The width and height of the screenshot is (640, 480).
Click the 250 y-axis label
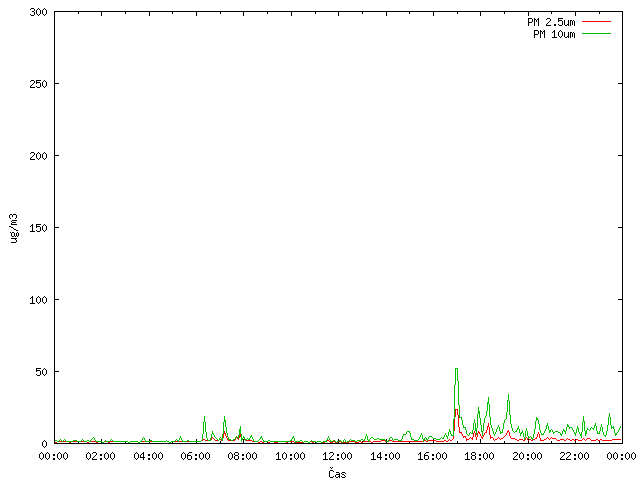tap(38, 84)
